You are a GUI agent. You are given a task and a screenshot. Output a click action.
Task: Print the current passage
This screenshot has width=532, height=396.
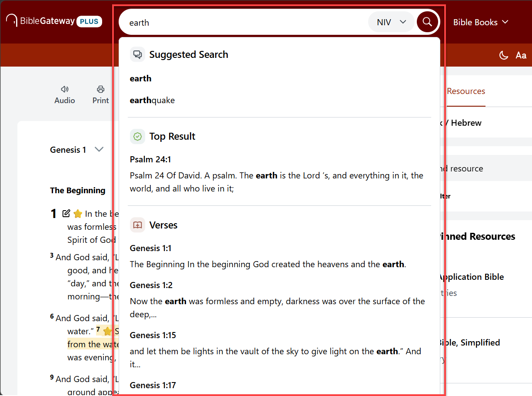coord(100,94)
